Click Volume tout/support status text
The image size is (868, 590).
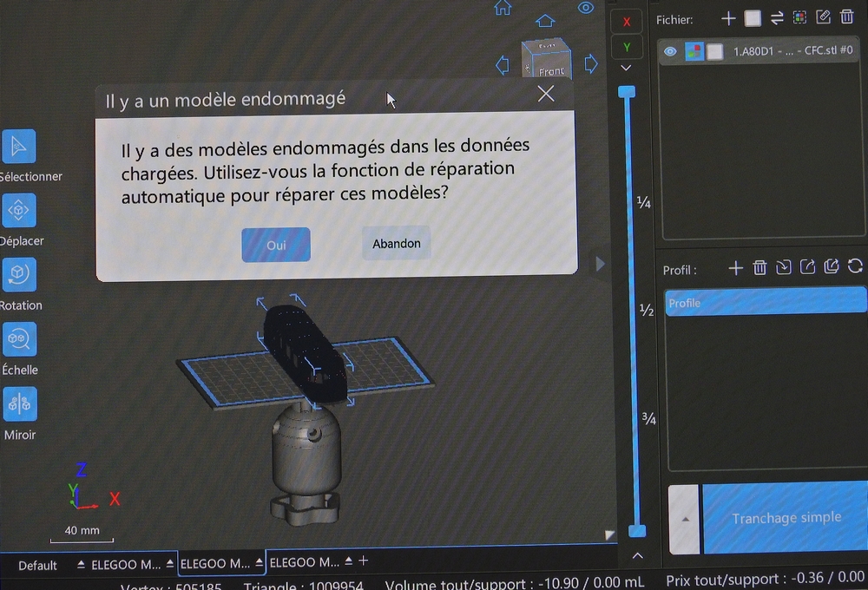515,583
